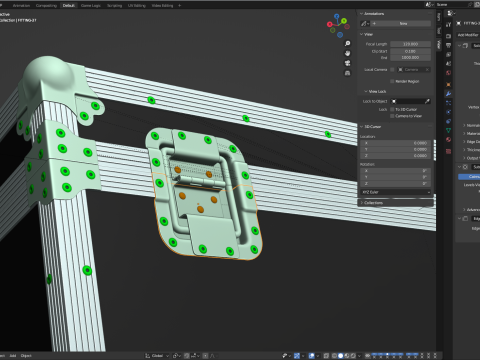
Task: Collapse the View panel
Action: (x=361, y=34)
